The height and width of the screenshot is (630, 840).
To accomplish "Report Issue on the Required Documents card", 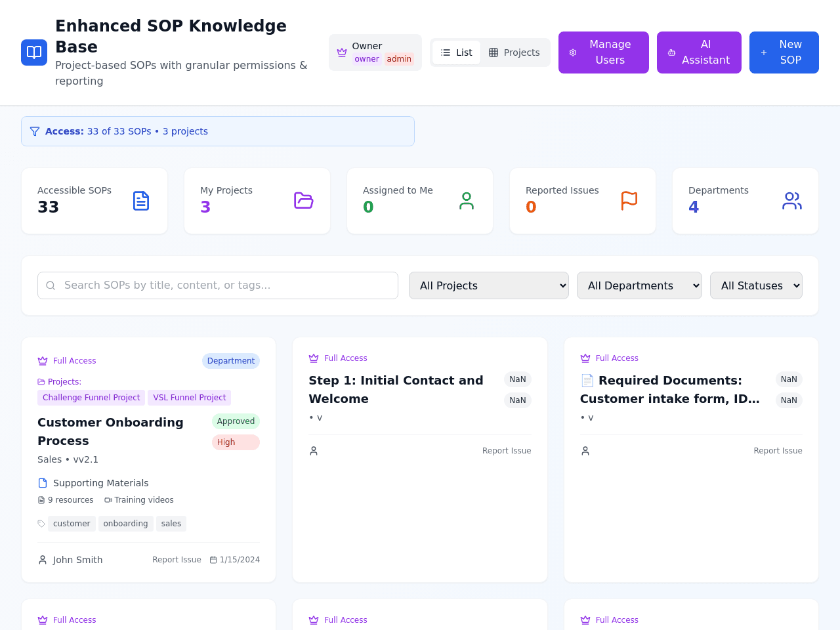I will coord(778,451).
